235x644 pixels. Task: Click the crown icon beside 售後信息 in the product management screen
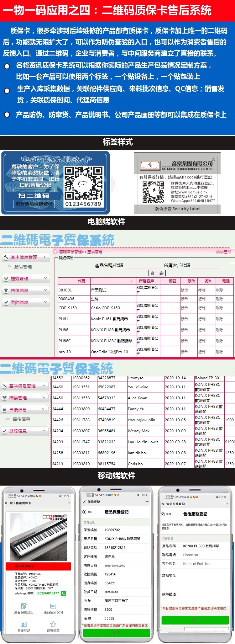[6, 290]
